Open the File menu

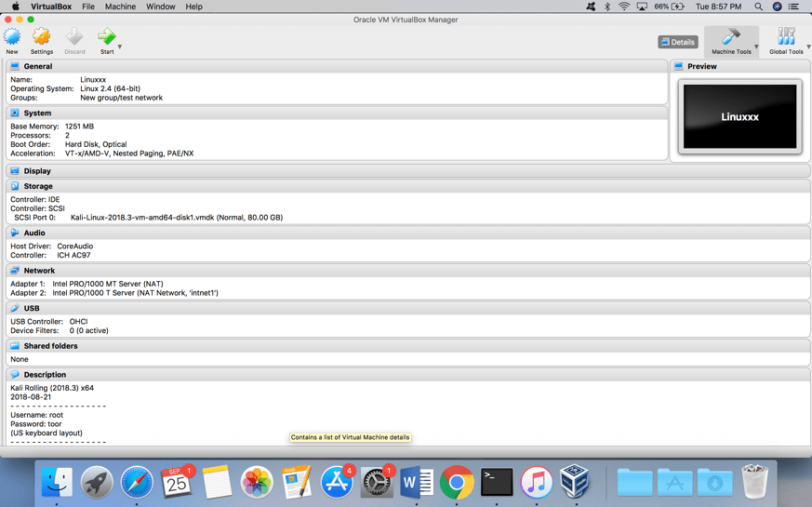88,7
